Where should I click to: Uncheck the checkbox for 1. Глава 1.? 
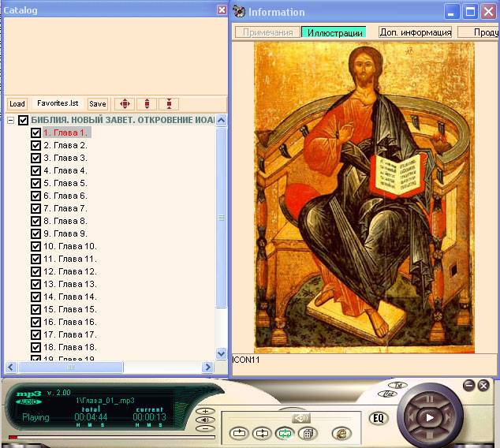(35, 133)
